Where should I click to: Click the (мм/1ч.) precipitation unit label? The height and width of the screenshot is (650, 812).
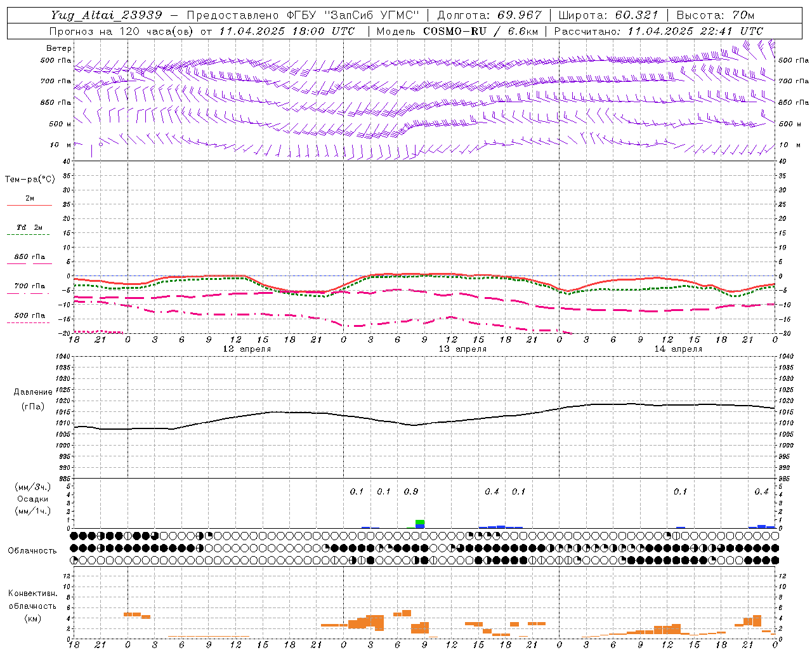(33, 511)
